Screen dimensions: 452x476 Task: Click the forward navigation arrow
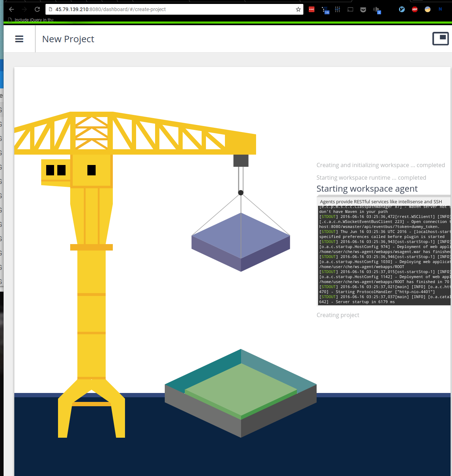(24, 9)
